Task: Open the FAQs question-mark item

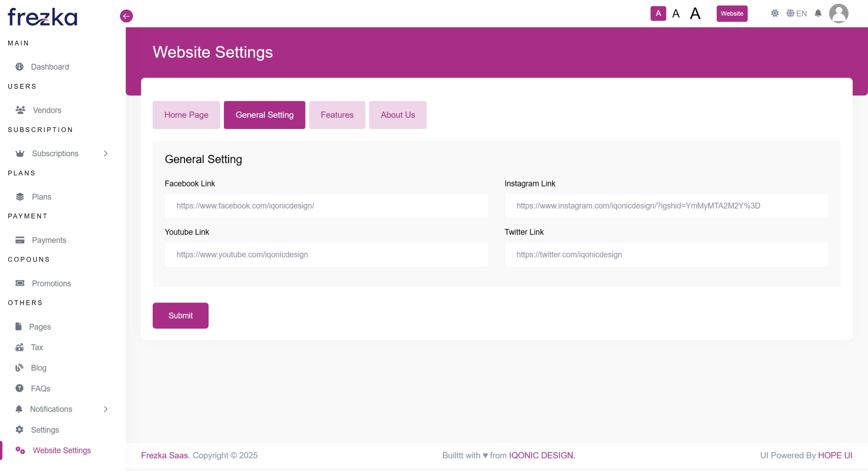Action: [19, 388]
